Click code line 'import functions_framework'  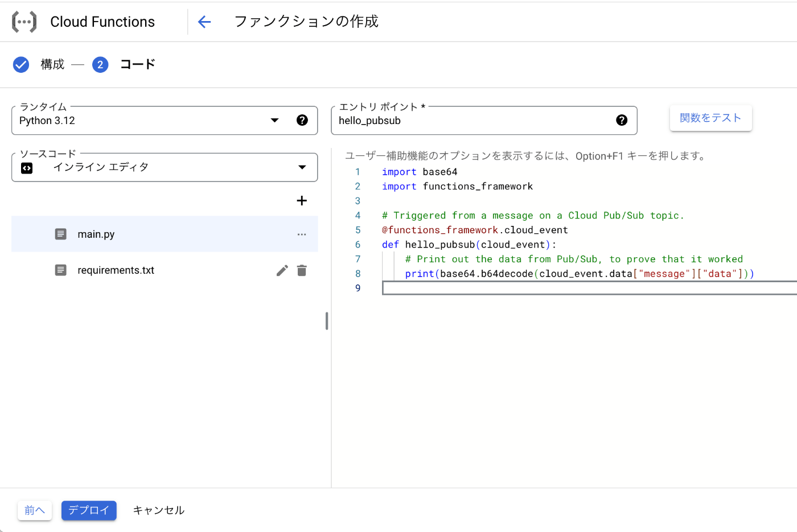point(458,186)
